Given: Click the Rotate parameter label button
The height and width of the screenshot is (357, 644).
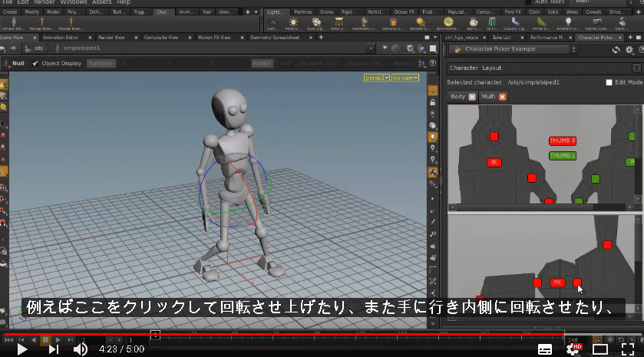Looking at the screenshot, I should click(x=262, y=63).
